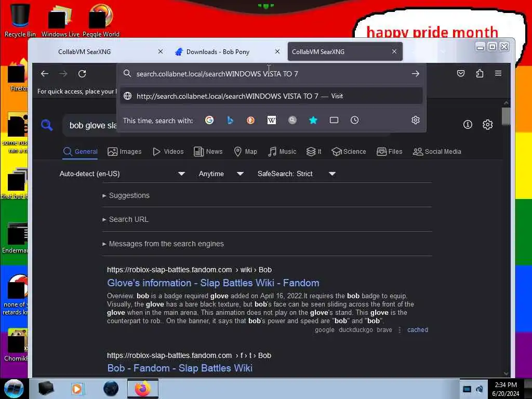Screen dimensions: 532x399
Task: Search this time with Google
Action: (209, 120)
